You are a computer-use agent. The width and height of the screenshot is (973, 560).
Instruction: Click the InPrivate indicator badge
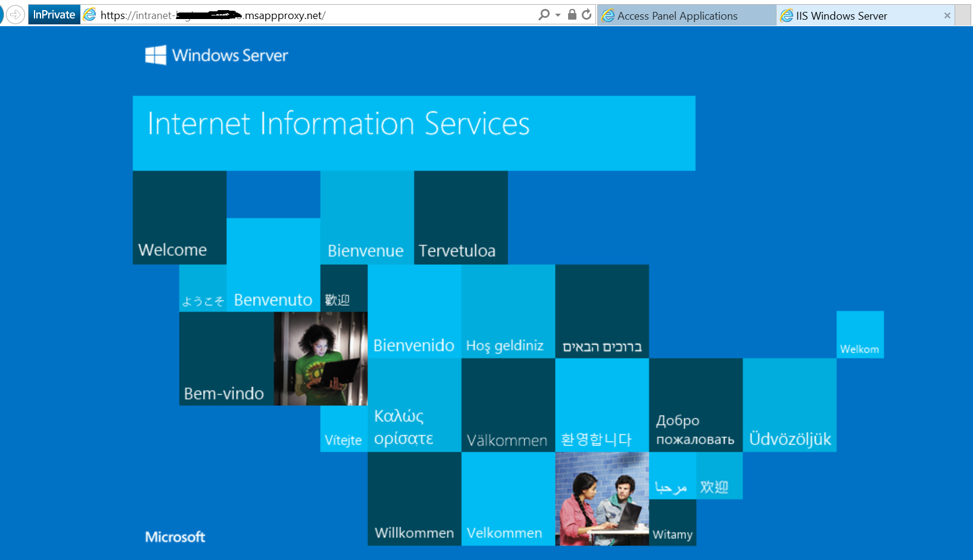tap(54, 15)
